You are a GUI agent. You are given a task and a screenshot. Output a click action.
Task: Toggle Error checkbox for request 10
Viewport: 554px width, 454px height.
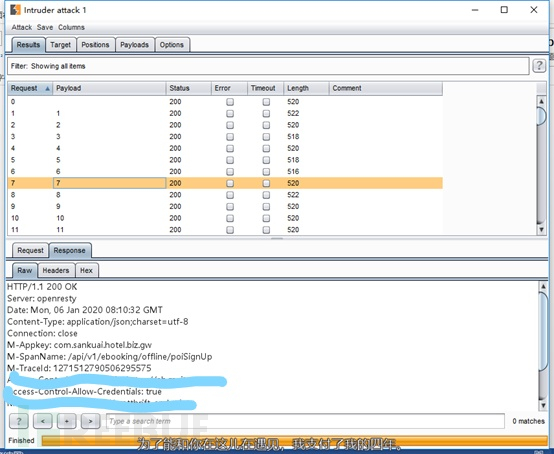230,218
